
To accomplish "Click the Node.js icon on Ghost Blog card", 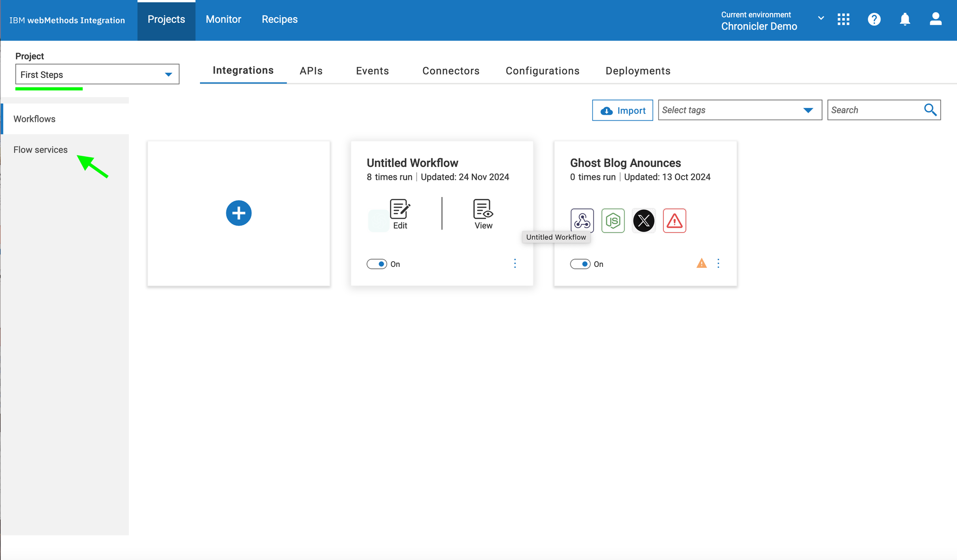I will (613, 220).
